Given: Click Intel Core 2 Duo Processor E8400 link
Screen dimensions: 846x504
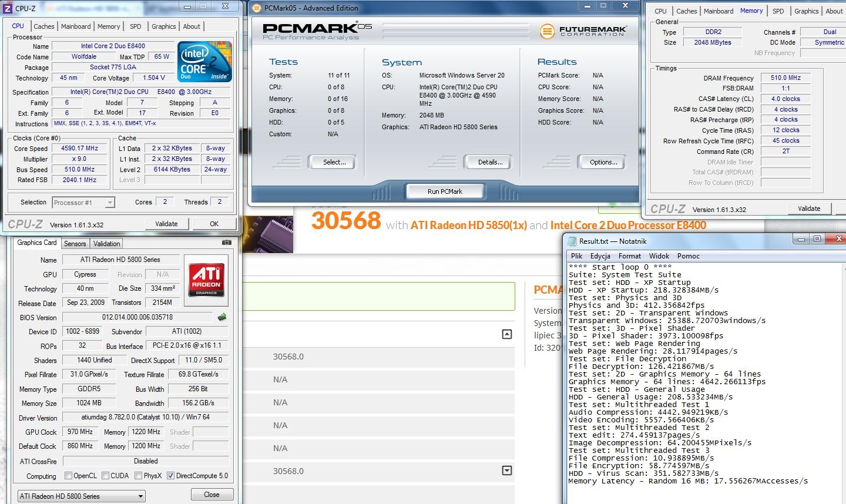Looking at the screenshot, I should coord(628,225).
